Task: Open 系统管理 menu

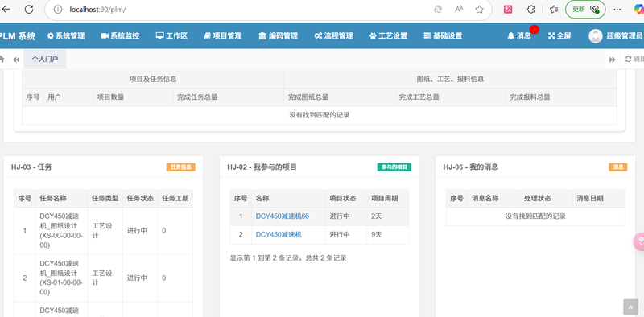Action: pos(66,35)
